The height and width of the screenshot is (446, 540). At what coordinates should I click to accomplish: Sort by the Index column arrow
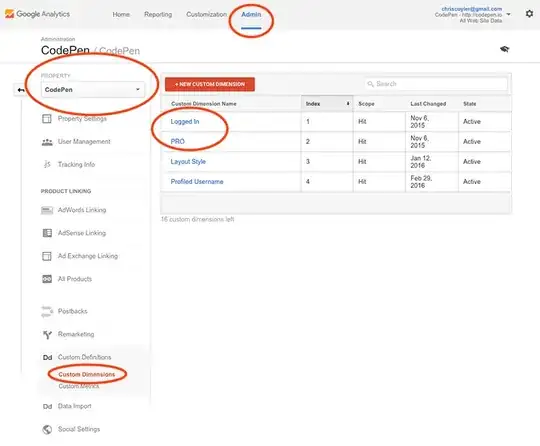tap(348, 104)
